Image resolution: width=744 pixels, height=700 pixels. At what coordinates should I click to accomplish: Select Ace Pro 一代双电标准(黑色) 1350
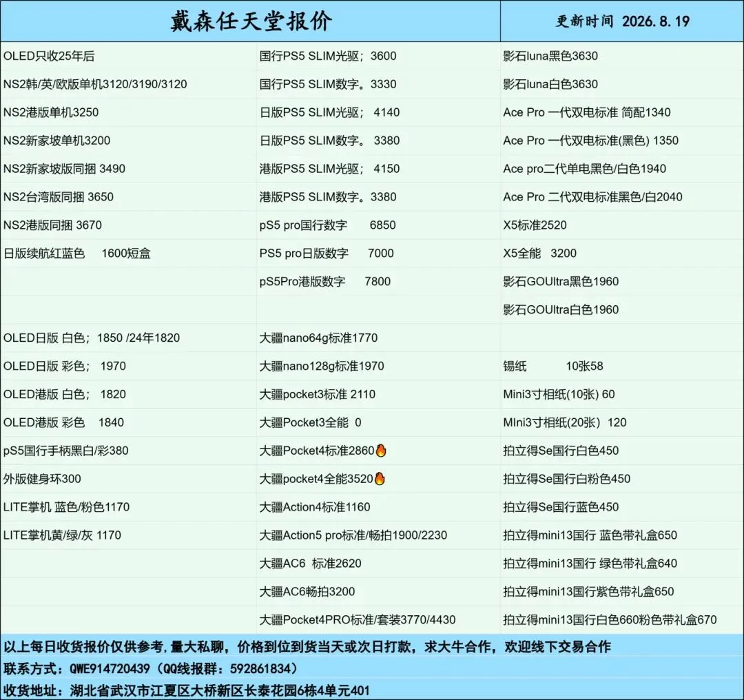coord(591,141)
